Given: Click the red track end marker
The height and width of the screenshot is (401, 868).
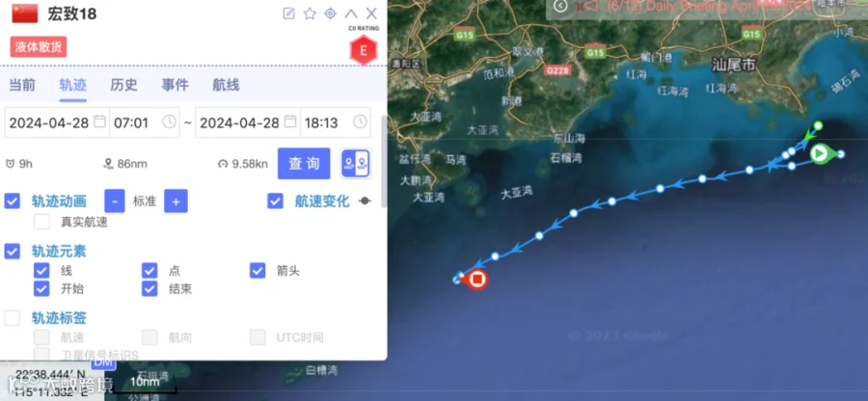Looking at the screenshot, I should tap(477, 280).
